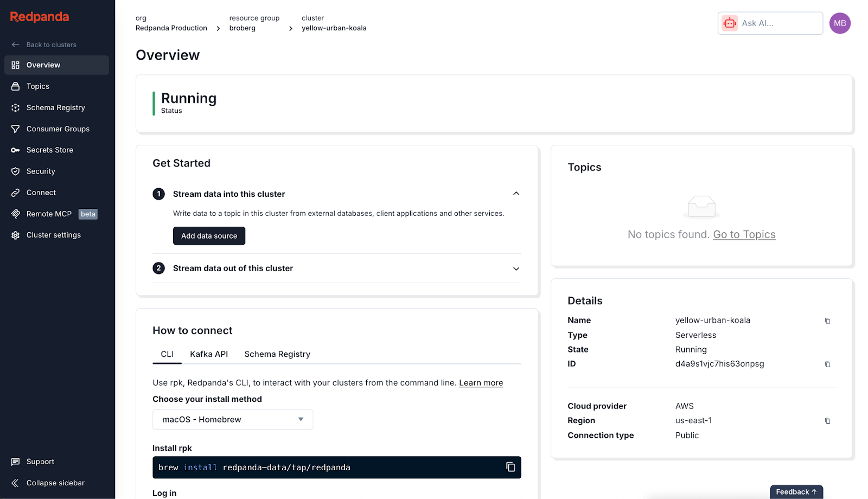Screen dimensions: 868x499
Task: Click the Cluster settings gear icon
Action: click(x=15, y=235)
